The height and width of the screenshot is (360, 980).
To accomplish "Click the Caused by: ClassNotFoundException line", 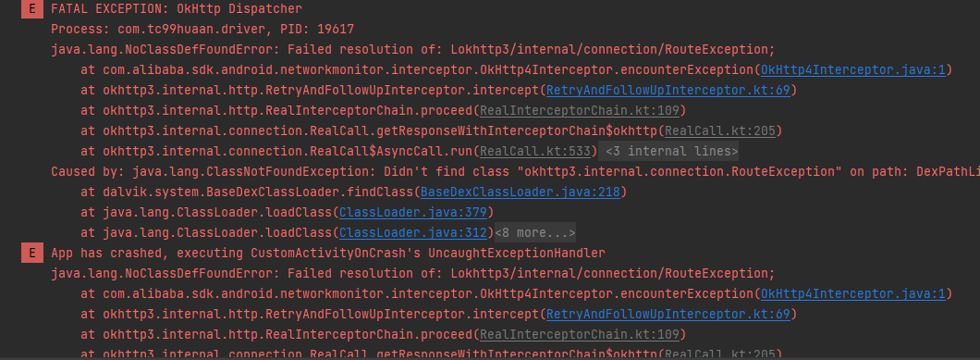I will pos(515,171).
